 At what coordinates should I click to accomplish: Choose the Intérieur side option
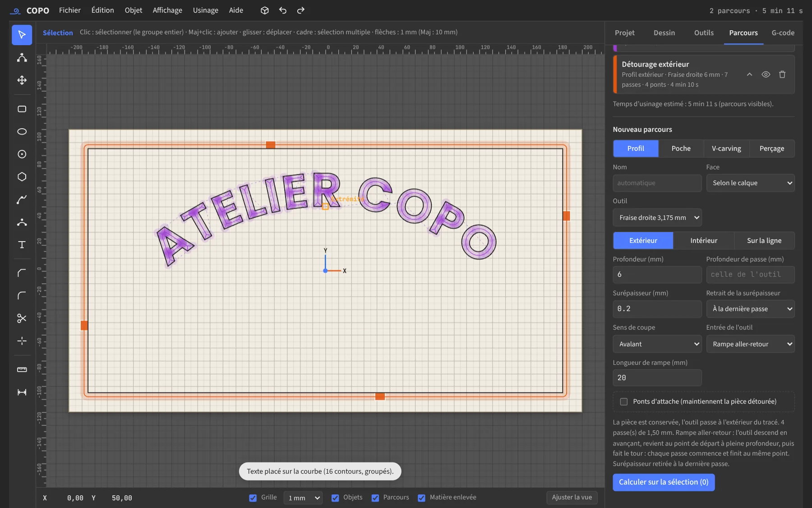(703, 241)
